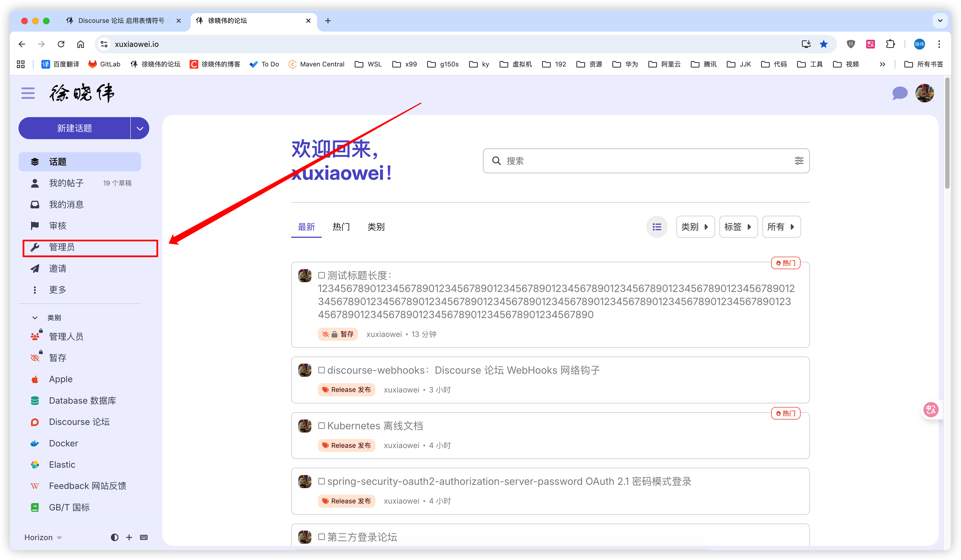Screen dimensions: 961x560
Task: Collapse the 类别 sidebar section
Action: click(x=35, y=318)
